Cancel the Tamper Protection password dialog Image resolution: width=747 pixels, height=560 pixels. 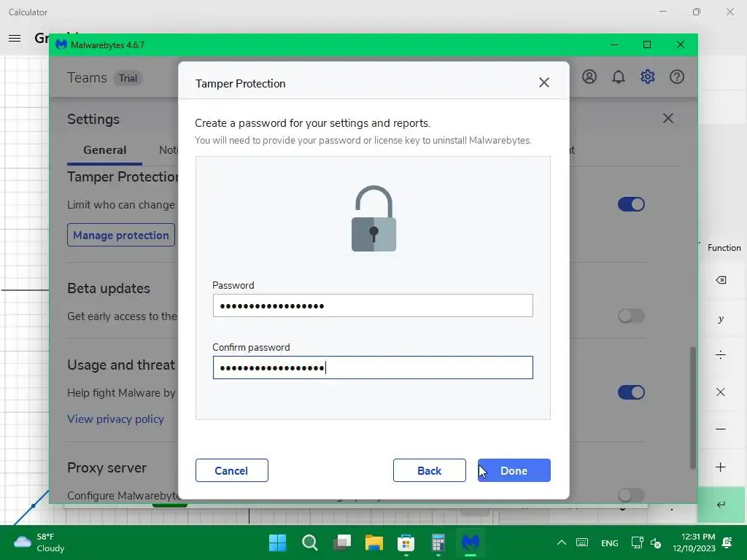click(x=231, y=470)
